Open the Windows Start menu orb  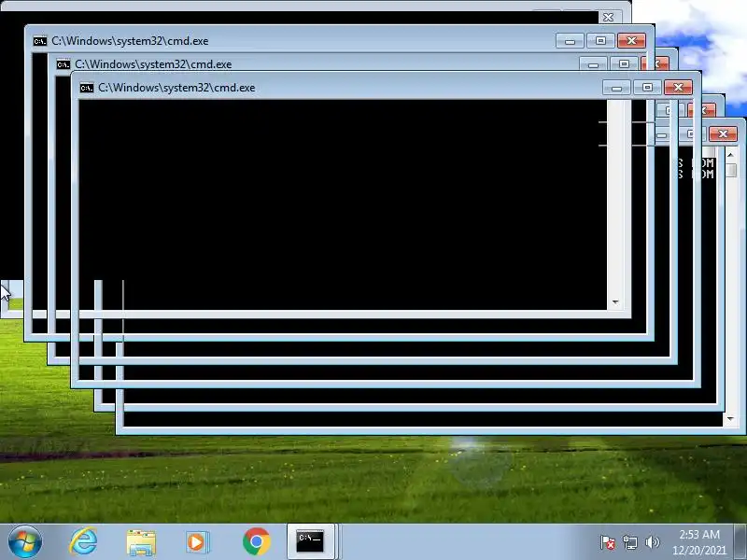tap(25, 542)
